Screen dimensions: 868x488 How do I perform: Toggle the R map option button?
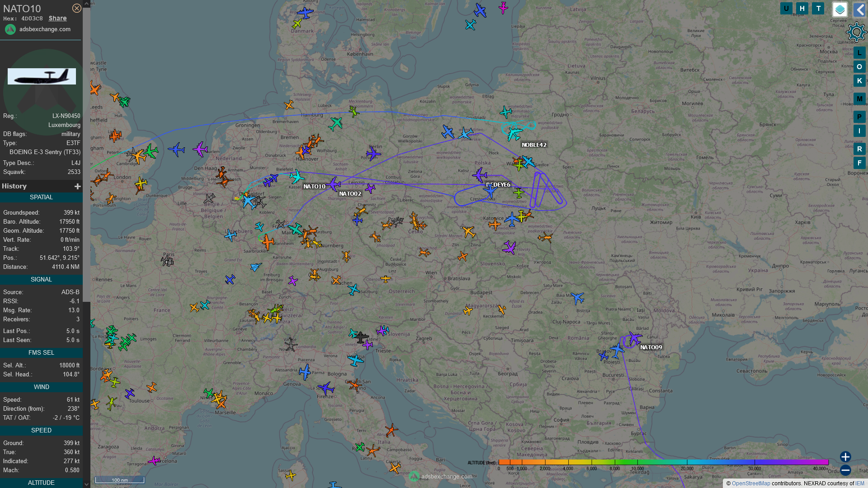[859, 149]
